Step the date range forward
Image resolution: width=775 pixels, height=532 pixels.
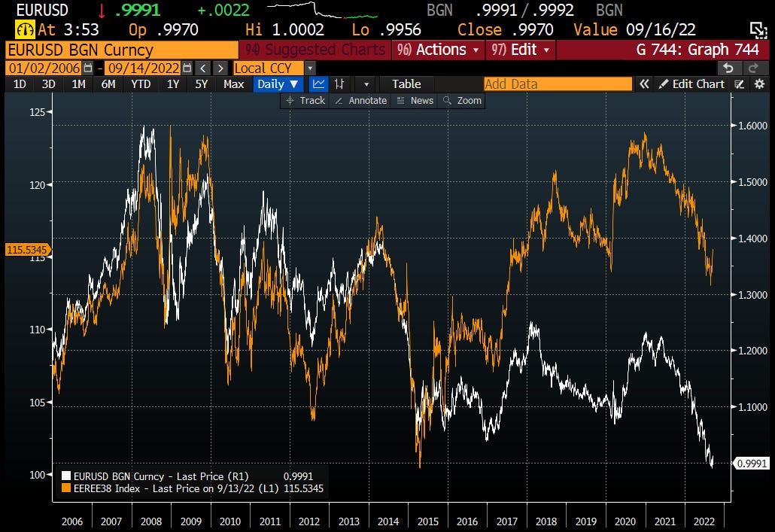(x=220, y=68)
